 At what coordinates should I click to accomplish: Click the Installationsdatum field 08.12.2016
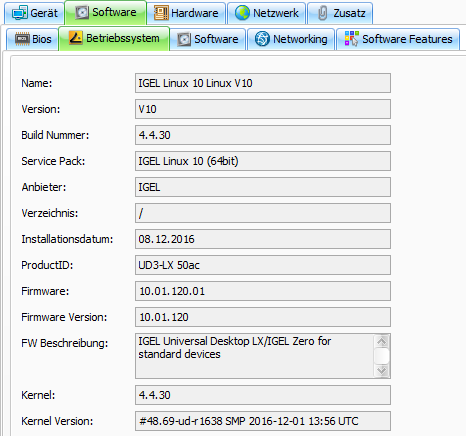(263, 239)
